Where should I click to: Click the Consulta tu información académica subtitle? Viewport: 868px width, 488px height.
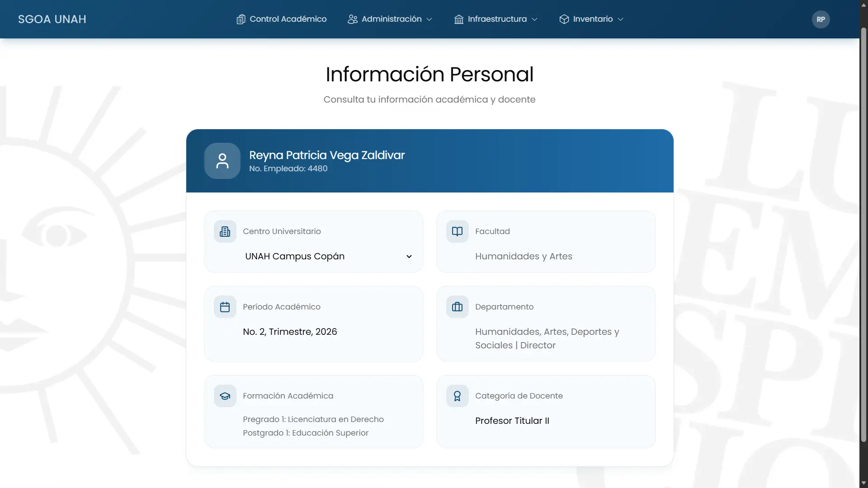pos(429,99)
